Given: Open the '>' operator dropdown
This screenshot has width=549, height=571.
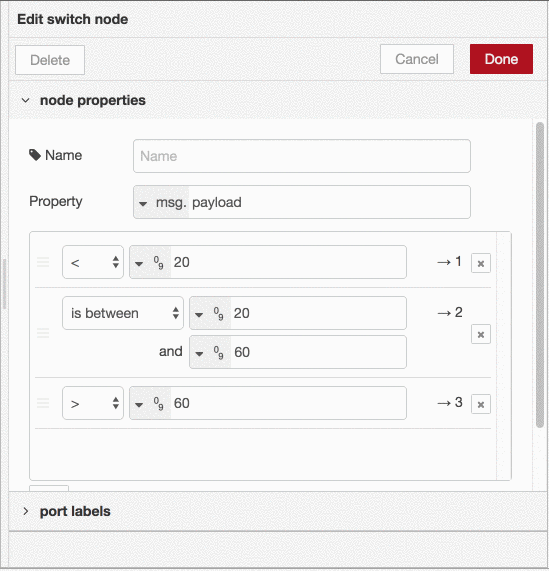Looking at the screenshot, I should tap(93, 403).
